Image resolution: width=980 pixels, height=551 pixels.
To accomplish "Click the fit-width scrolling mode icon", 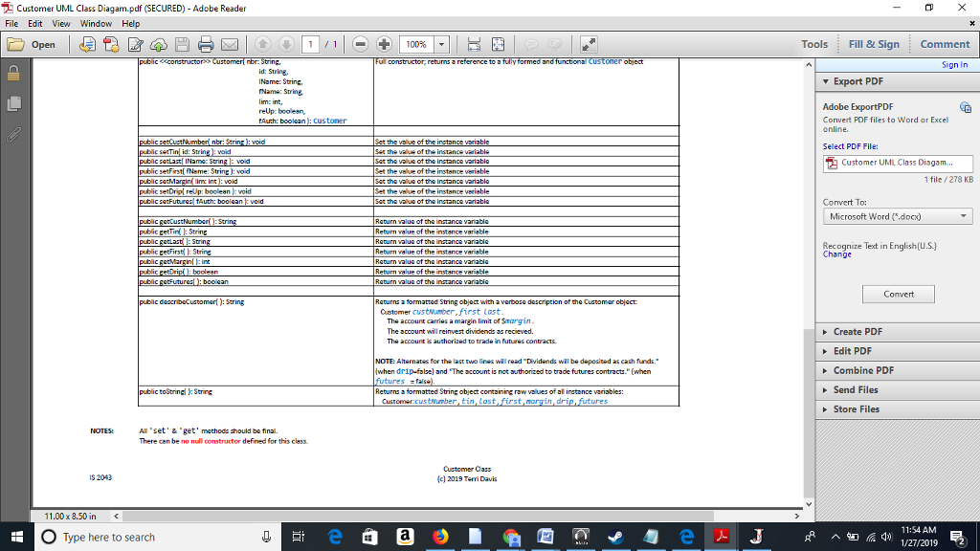I will pyautogui.click(x=474, y=44).
